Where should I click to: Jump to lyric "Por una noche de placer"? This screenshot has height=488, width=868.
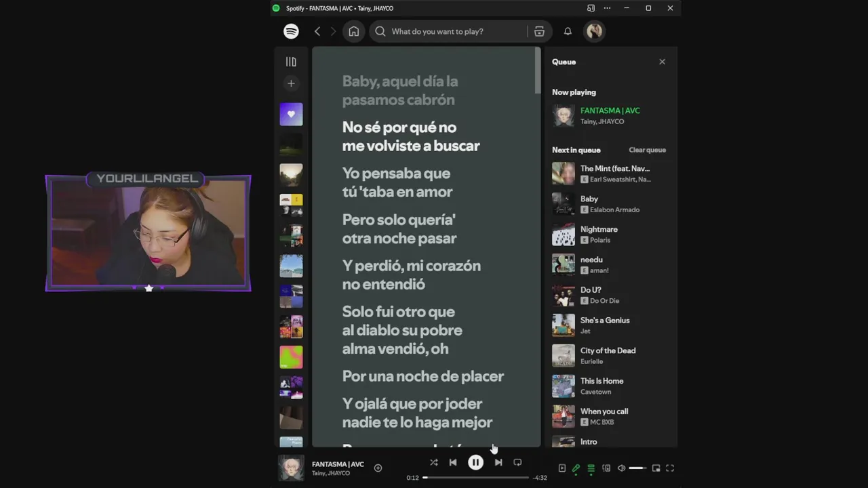(423, 376)
